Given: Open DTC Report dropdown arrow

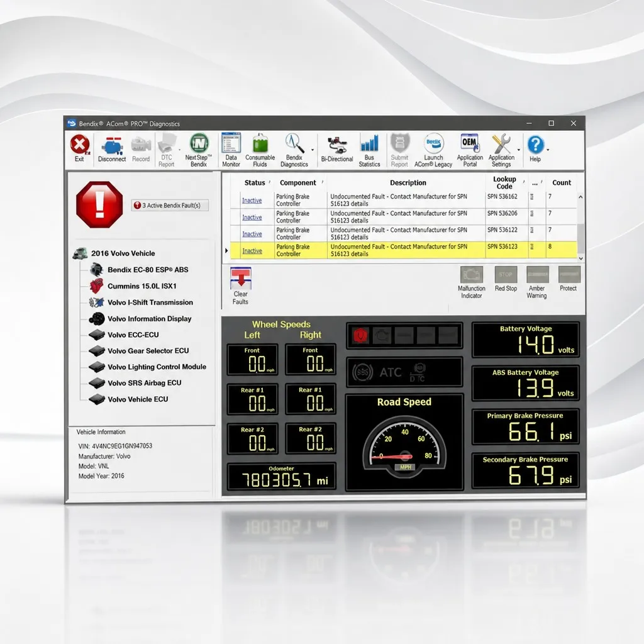Looking at the screenshot, I should [x=179, y=150].
